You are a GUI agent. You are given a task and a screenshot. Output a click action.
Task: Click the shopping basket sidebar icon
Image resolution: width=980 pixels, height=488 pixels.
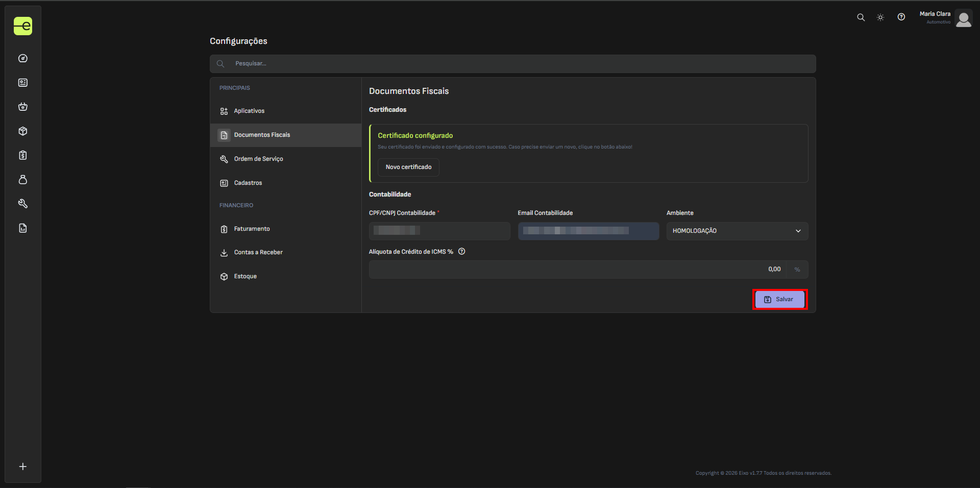(23, 107)
